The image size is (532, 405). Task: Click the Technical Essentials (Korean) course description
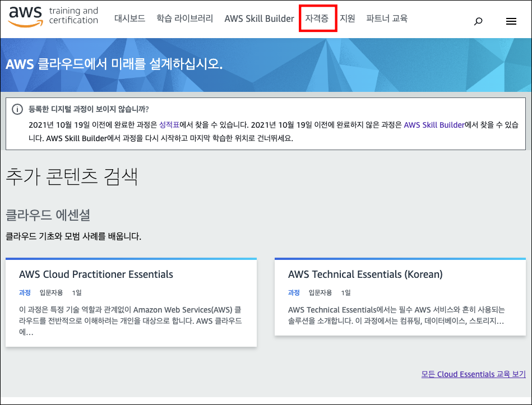point(396,315)
